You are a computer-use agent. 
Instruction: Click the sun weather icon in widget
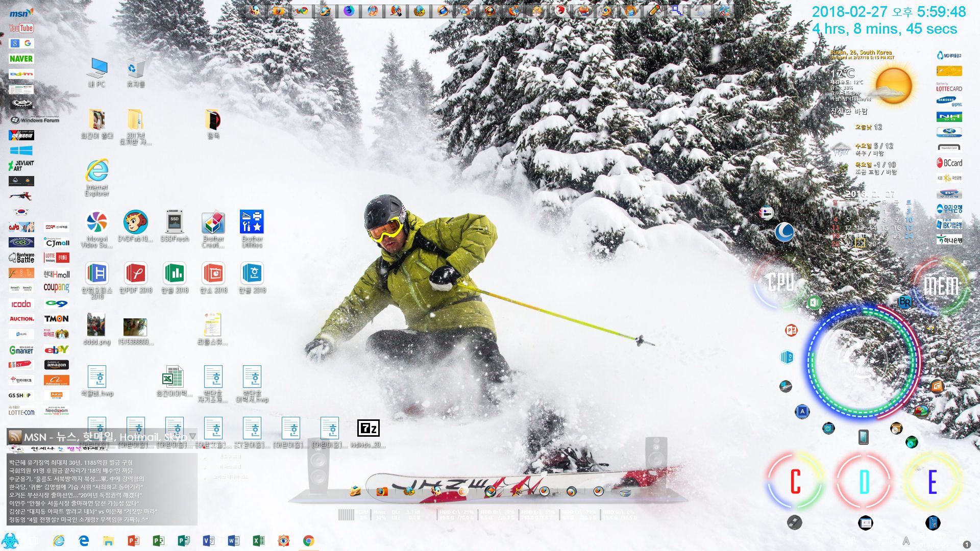point(893,85)
